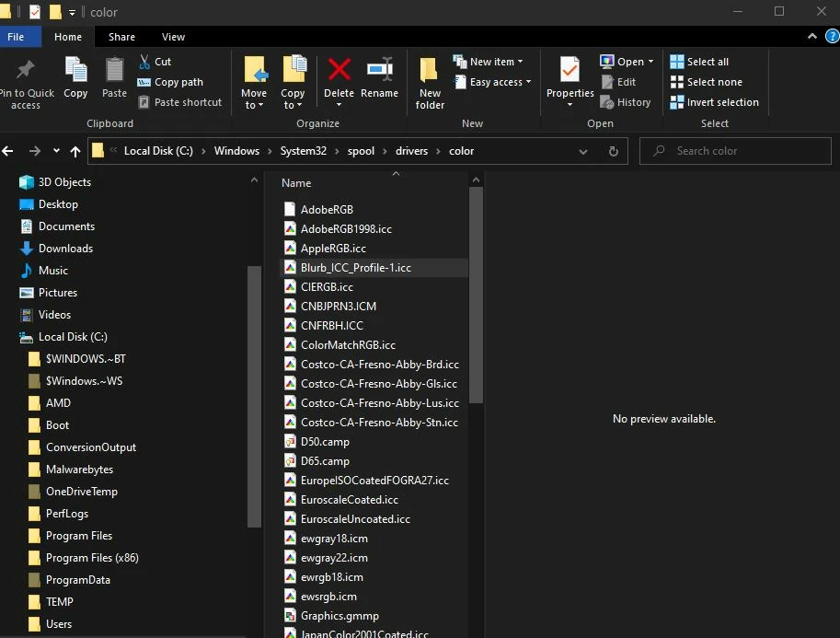Click the Delete red X icon

pos(339,70)
